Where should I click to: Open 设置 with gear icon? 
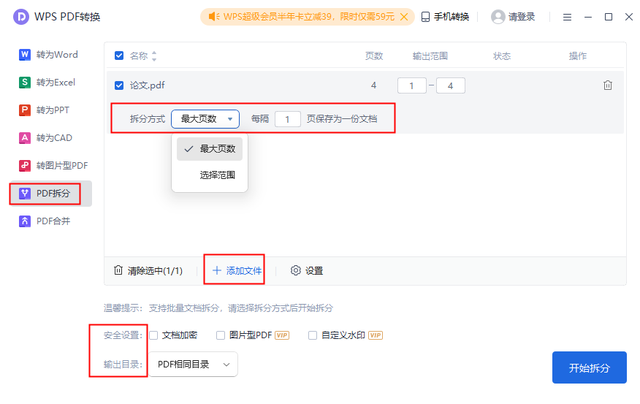click(307, 271)
